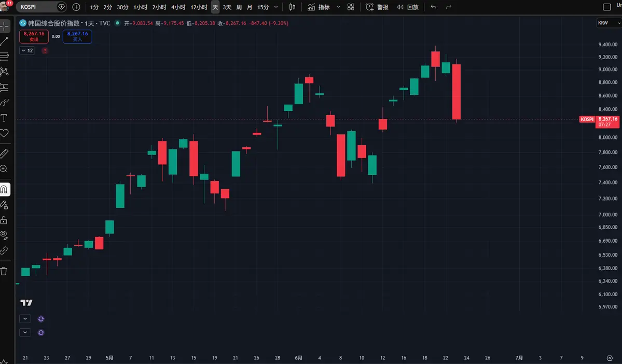Click the red exclamation warning icon

point(45,50)
